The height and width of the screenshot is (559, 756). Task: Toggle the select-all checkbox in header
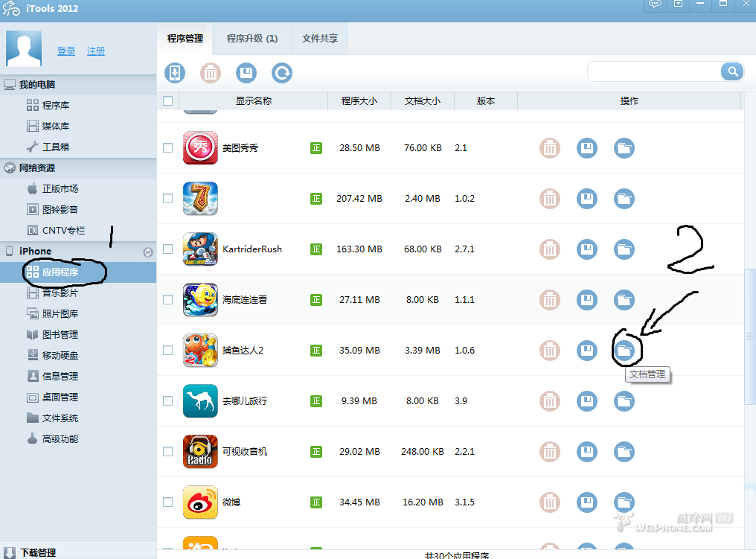(167, 100)
